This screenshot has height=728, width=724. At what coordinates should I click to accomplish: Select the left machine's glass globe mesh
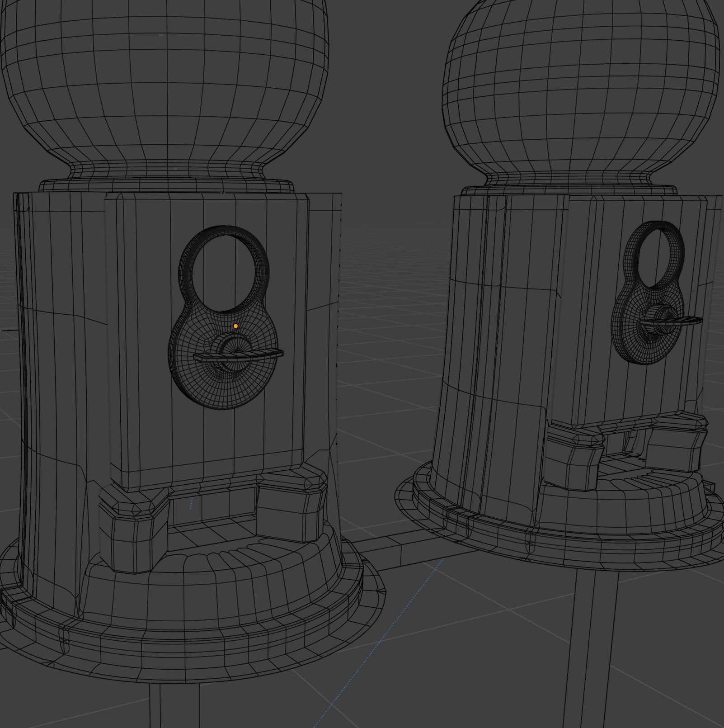[165, 86]
